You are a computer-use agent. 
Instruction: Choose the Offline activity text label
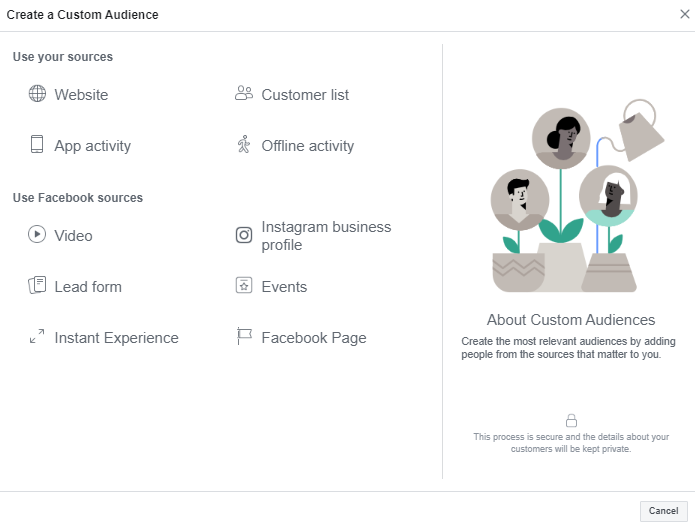308,146
